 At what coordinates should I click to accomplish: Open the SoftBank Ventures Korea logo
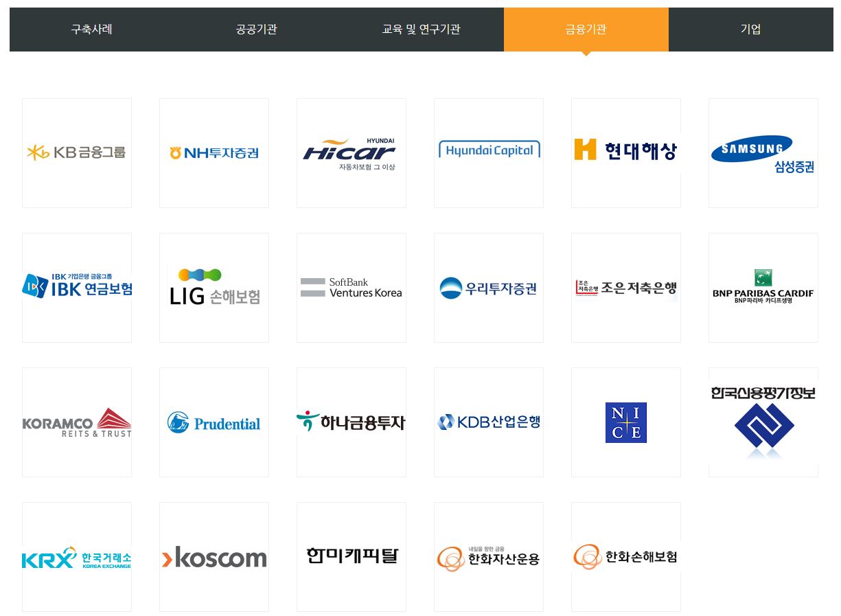point(352,287)
